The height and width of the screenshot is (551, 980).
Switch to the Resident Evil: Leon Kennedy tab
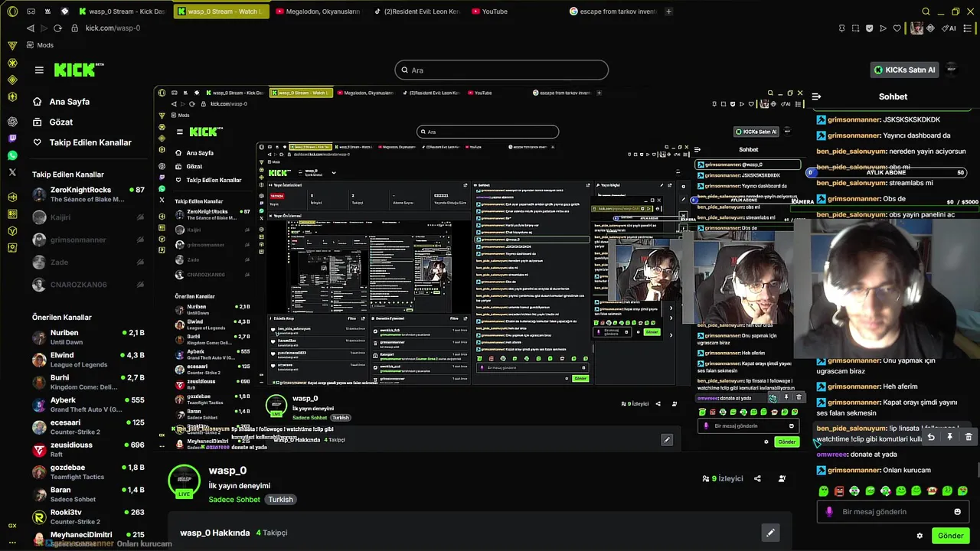pyautogui.click(x=417, y=11)
